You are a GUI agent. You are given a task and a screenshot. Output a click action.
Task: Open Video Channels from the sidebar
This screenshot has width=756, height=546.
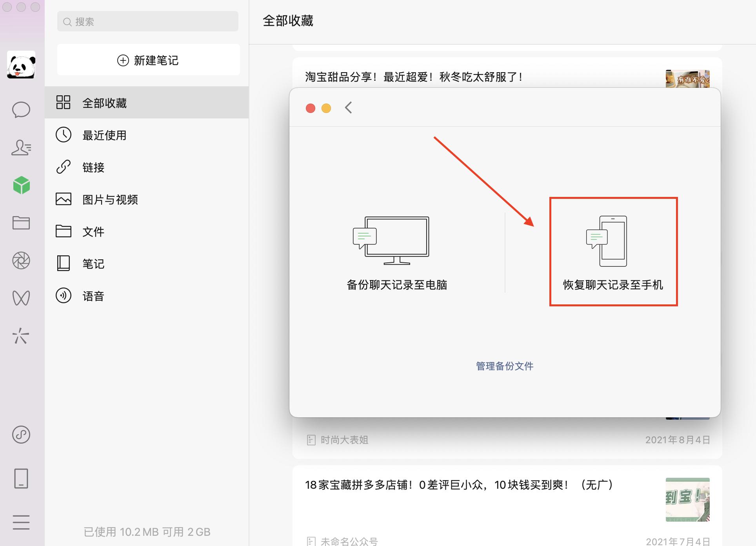(x=22, y=297)
